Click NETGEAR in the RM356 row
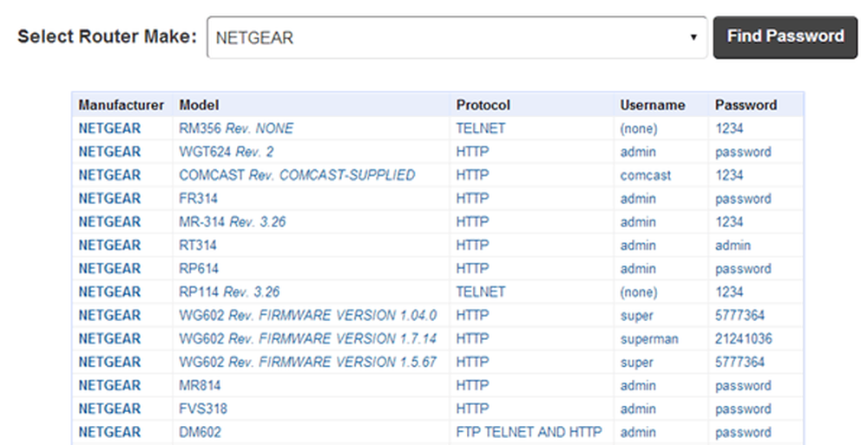This screenshot has height=445, width=868. (x=109, y=128)
